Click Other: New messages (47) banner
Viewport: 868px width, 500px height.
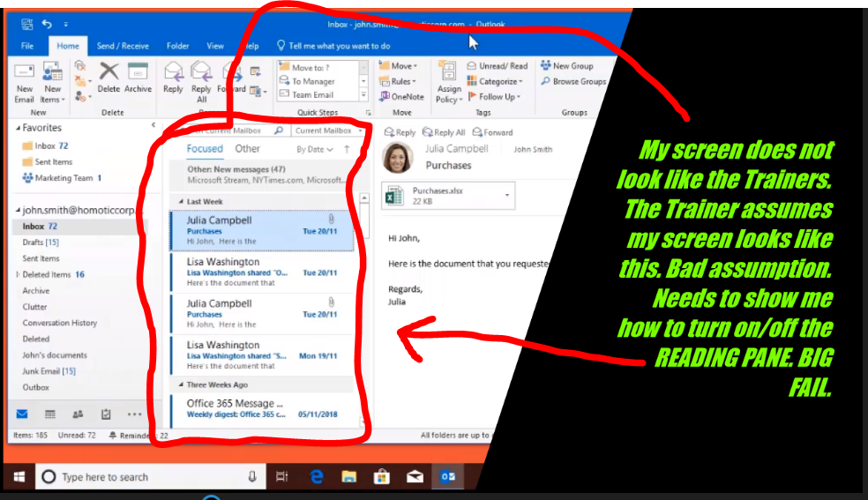coord(262,175)
